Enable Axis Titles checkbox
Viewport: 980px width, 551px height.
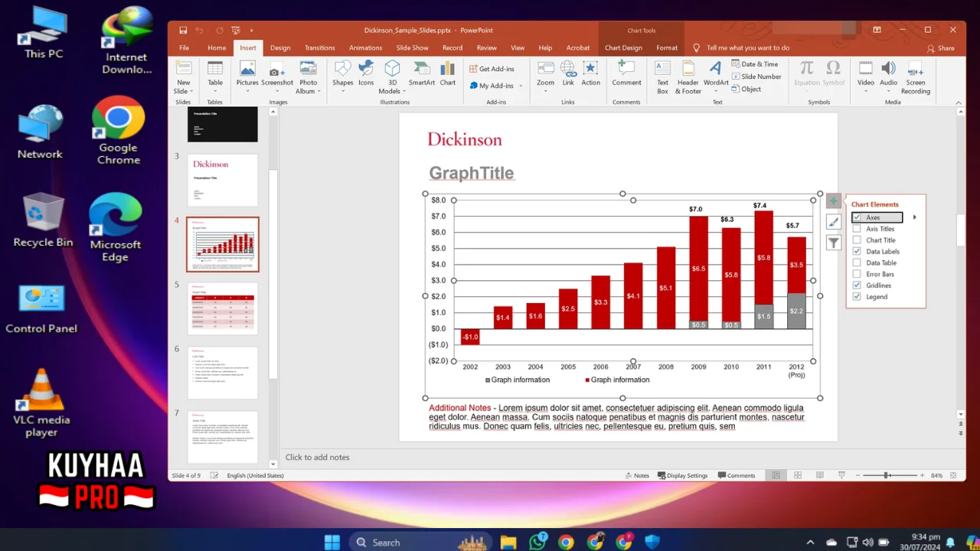click(857, 229)
